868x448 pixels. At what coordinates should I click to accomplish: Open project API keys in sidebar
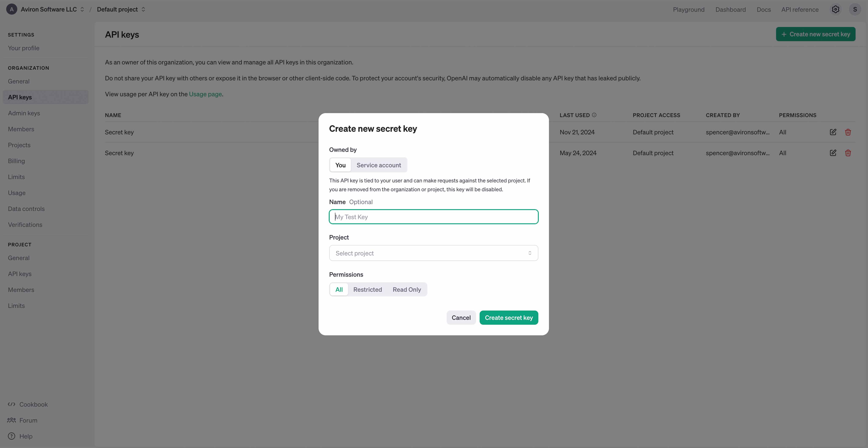(x=20, y=274)
